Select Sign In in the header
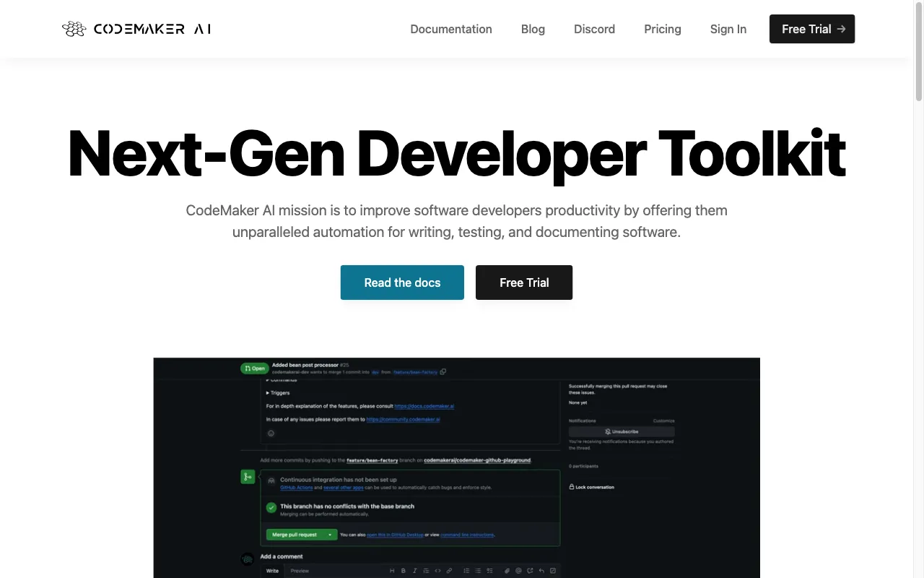This screenshot has height=578, width=924. tap(728, 29)
